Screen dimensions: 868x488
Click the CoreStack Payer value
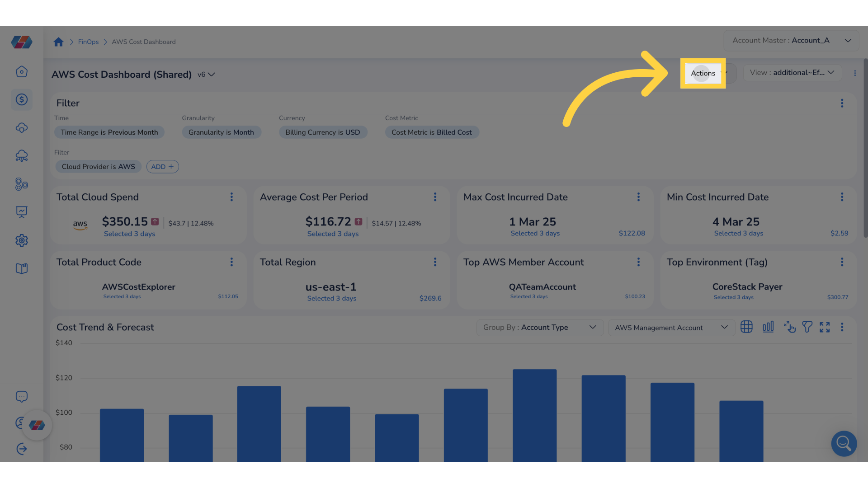747,286
